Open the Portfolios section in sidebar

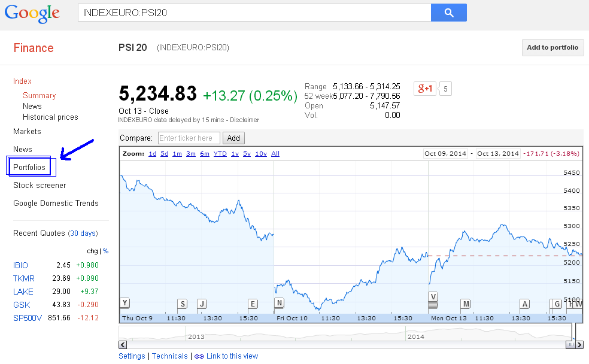coord(29,167)
